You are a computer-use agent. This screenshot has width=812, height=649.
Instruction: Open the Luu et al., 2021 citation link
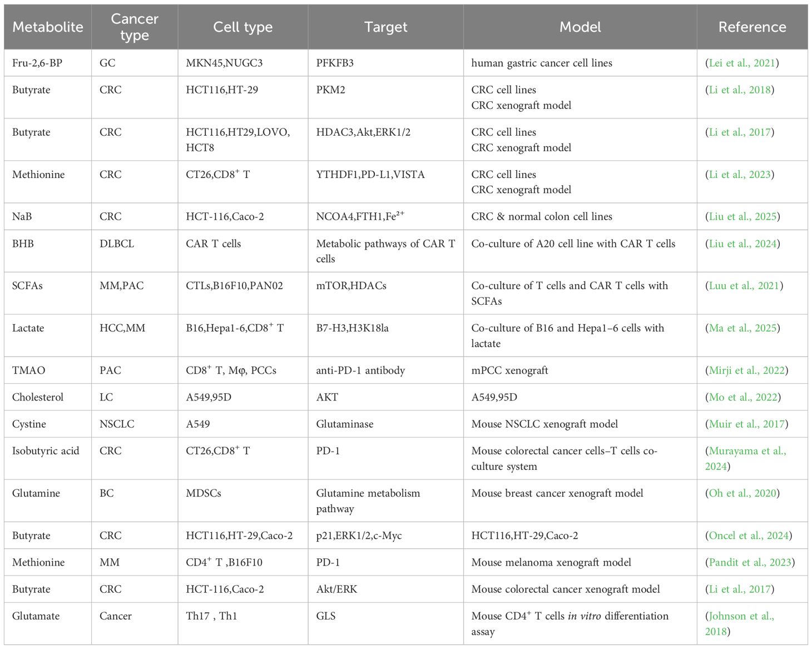744,285
